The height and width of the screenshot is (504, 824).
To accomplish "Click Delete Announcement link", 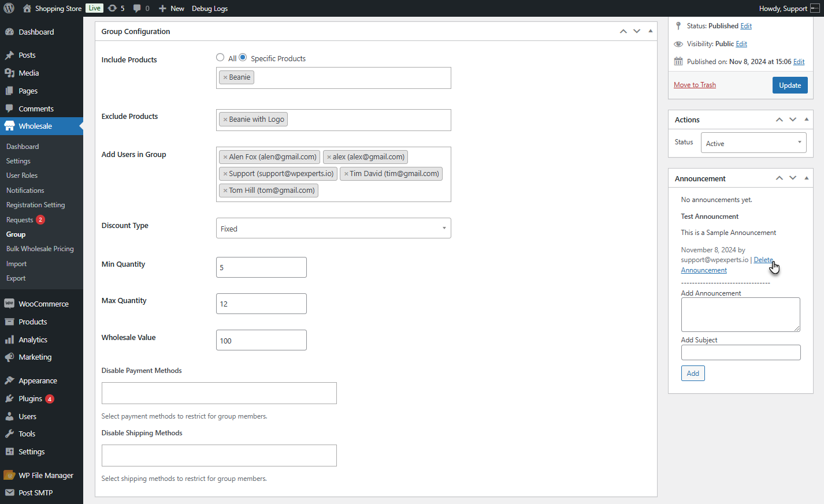I will click(x=763, y=260).
